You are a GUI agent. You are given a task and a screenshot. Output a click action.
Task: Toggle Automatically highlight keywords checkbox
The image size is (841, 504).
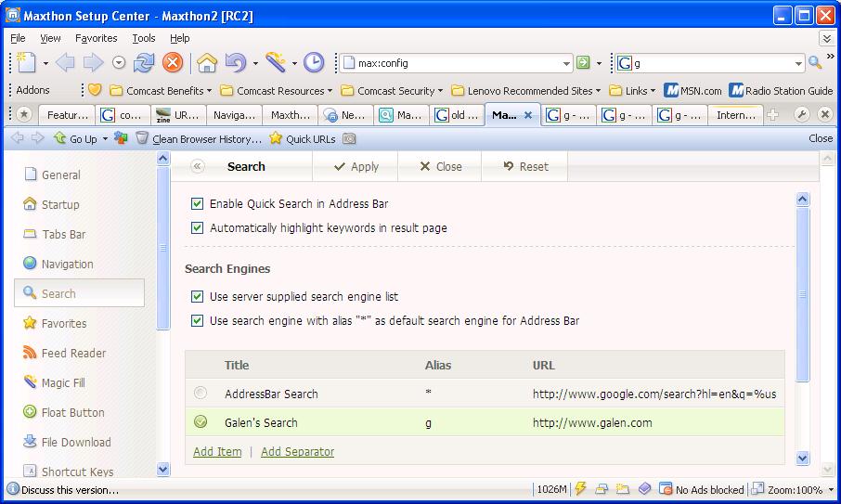pyautogui.click(x=198, y=228)
